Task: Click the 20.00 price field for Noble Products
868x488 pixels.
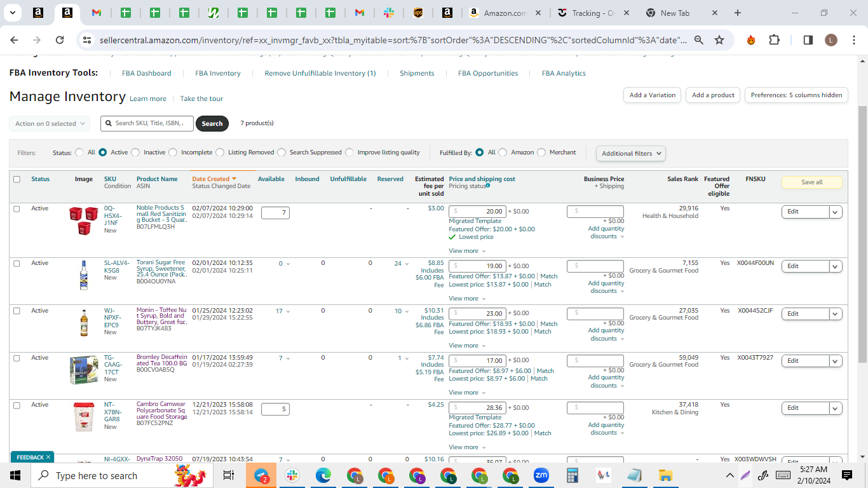Action: tap(478, 212)
